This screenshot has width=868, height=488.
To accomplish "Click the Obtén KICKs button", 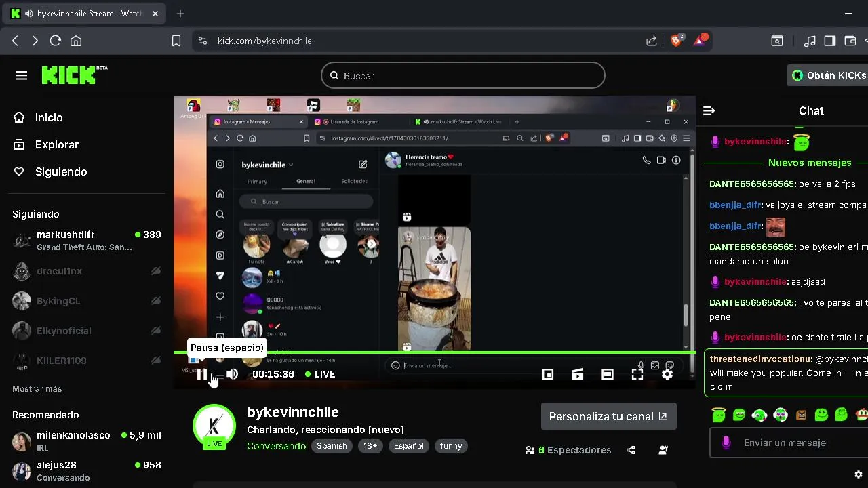I will click(x=829, y=75).
